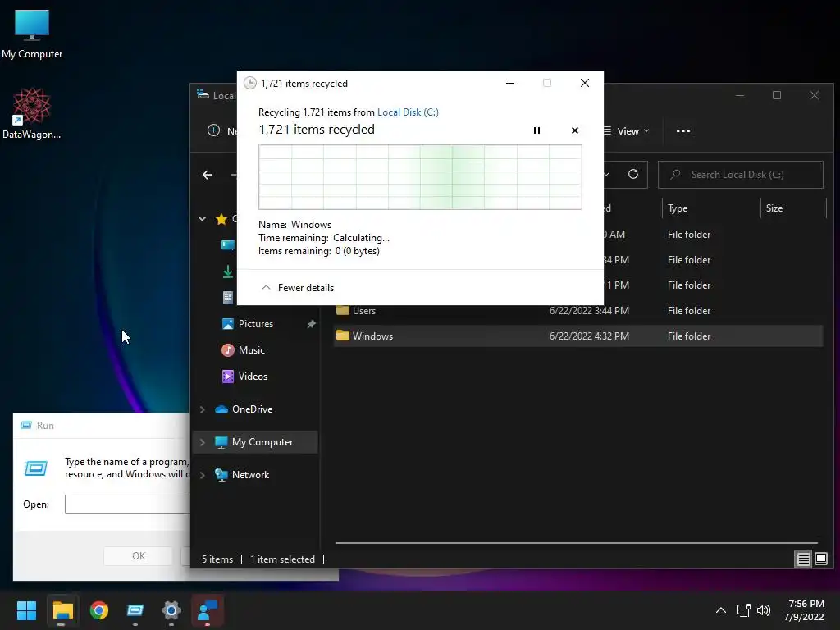Viewport: 840px width, 630px height.
Task: Expand the OneDrive tree node
Action: 203,409
